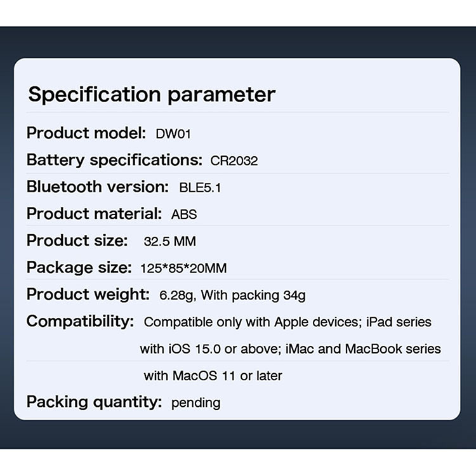Click the "Bluetooth version:" label

(98, 187)
